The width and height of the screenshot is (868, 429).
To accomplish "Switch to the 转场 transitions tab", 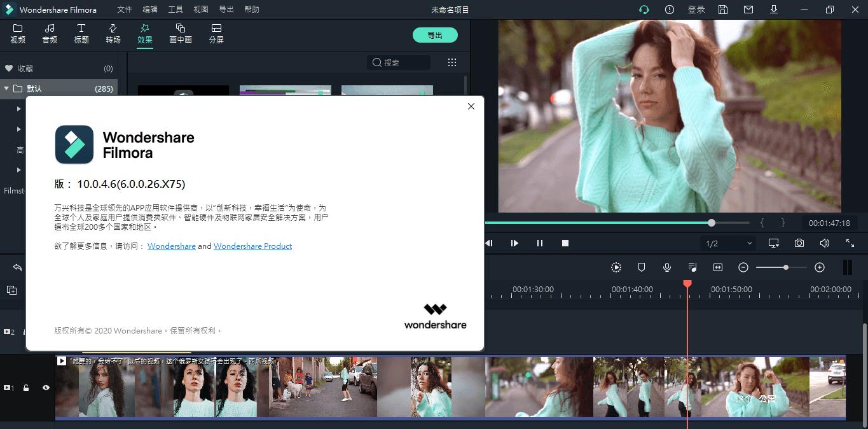I will 113,34.
